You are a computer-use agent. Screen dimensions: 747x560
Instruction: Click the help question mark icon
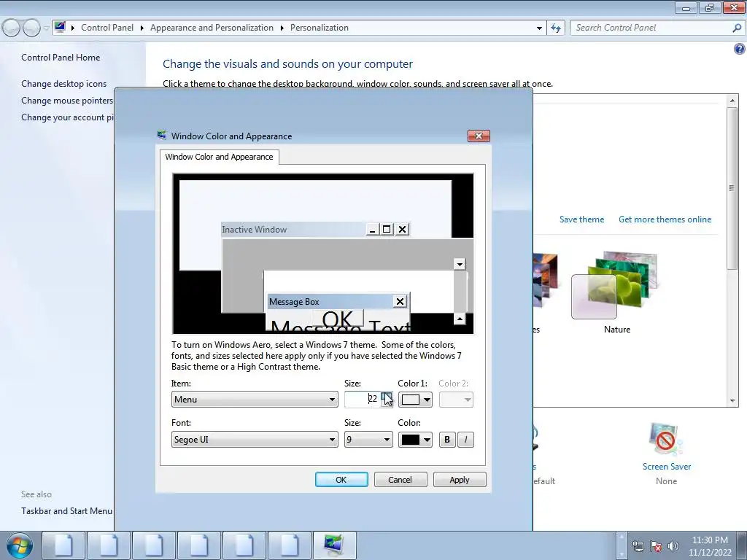coord(740,49)
